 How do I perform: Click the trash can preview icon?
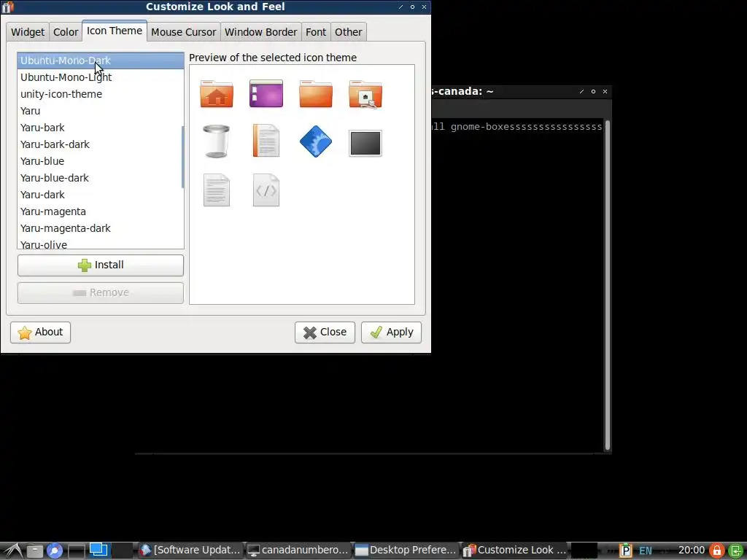tap(216, 141)
